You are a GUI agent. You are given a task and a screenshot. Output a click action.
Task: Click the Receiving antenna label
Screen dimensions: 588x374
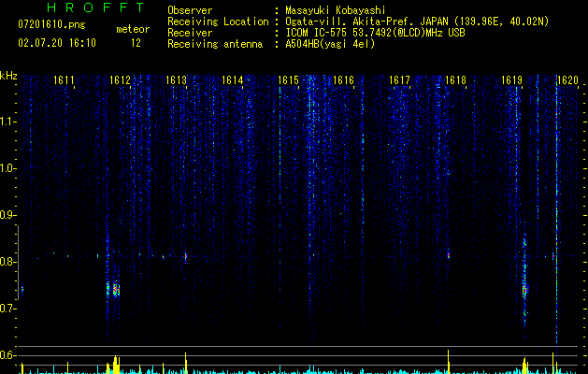click(x=215, y=44)
